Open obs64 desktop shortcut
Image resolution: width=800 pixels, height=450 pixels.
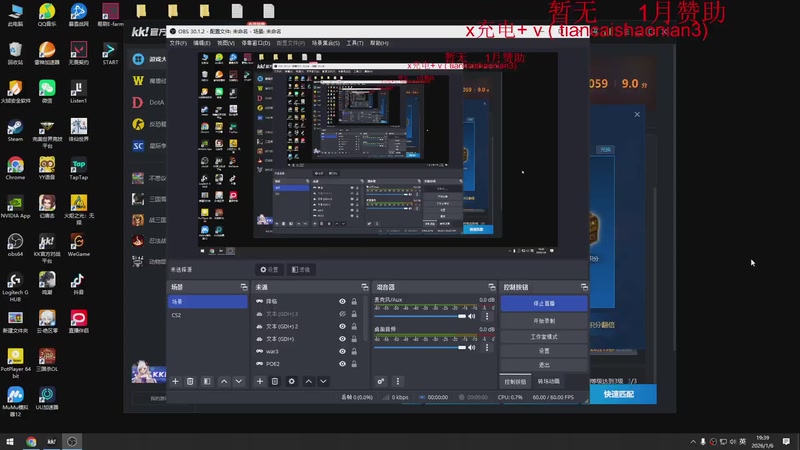click(x=15, y=245)
